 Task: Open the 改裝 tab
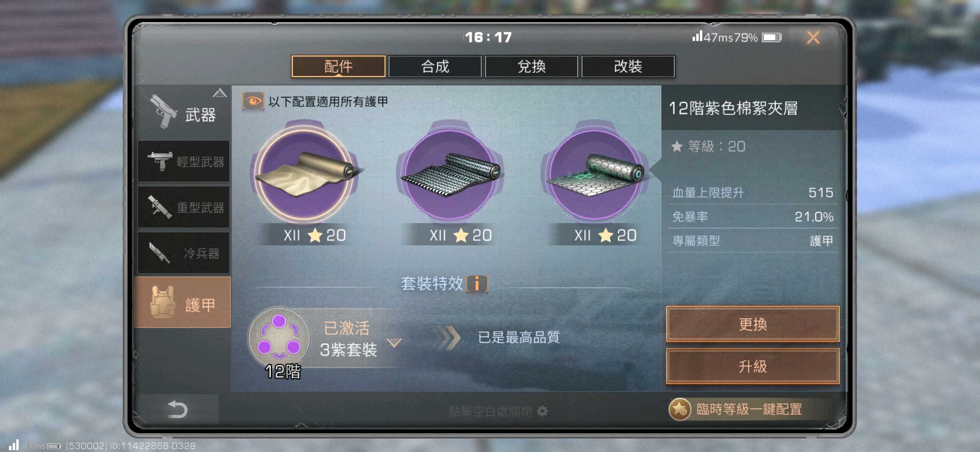click(628, 67)
